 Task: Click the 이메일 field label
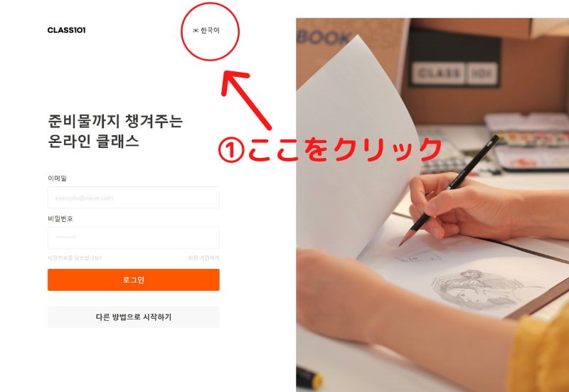(58, 179)
